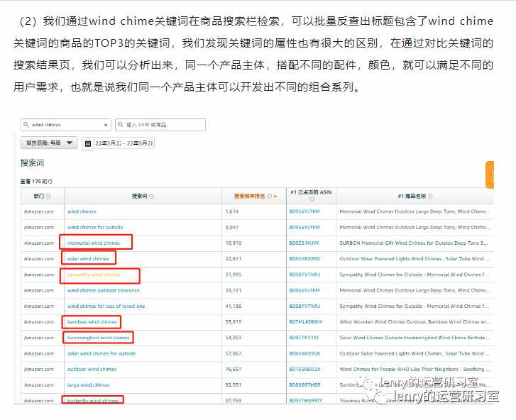The image size is (516, 420).
Task: Open ASIN link B08V4RX95X in rank 22,811 row
Action: [x=304, y=259]
